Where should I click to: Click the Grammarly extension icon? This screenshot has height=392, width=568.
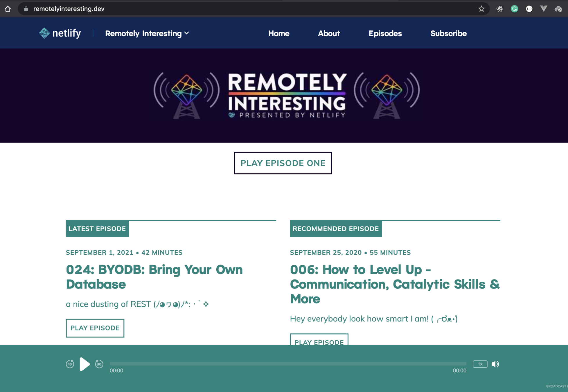coord(514,9)
